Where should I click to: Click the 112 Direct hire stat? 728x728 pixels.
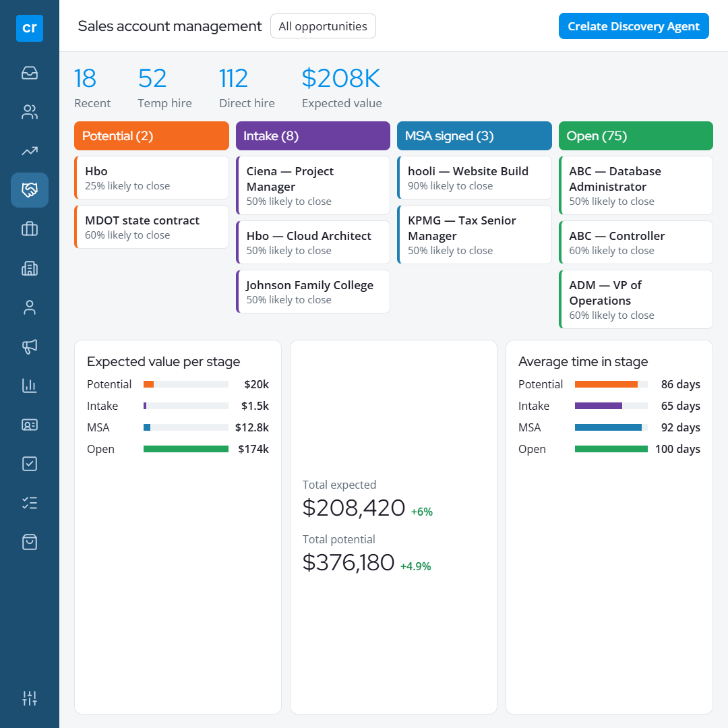pyautogui.click(x=247, y=87)
